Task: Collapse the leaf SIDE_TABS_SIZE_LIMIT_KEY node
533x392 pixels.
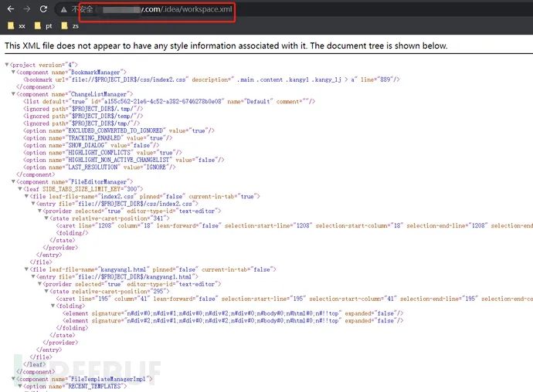Action: point(19,189)
